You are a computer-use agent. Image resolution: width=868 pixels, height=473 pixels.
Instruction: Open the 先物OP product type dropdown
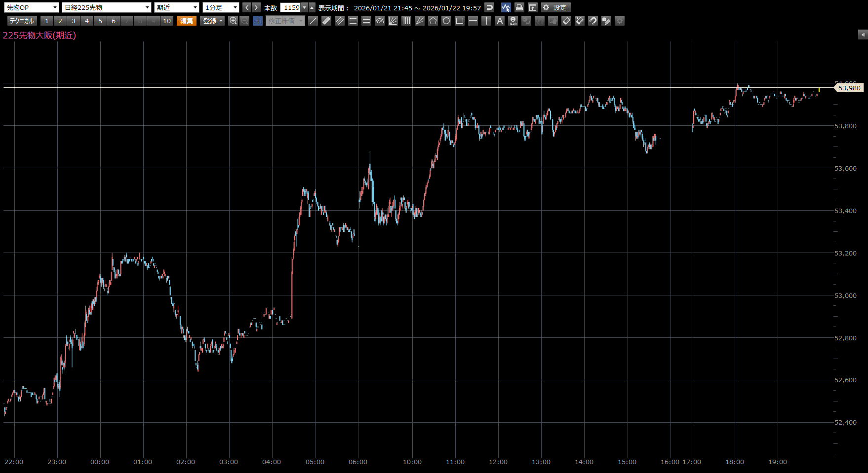pos(32,7)
